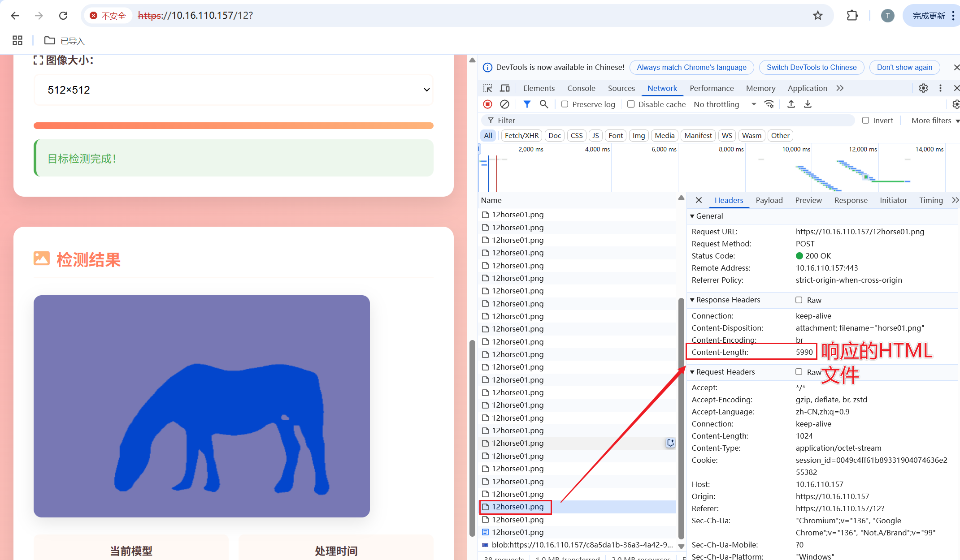Check the Disable cache checkbox
Viewport: 960px width, 560px height.
click(x=631, y=104)
